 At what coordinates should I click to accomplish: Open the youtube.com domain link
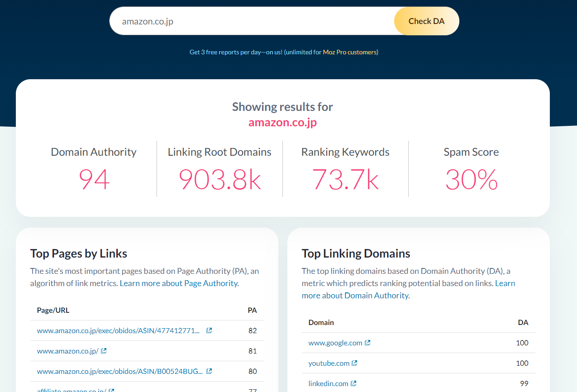[329, 363]
